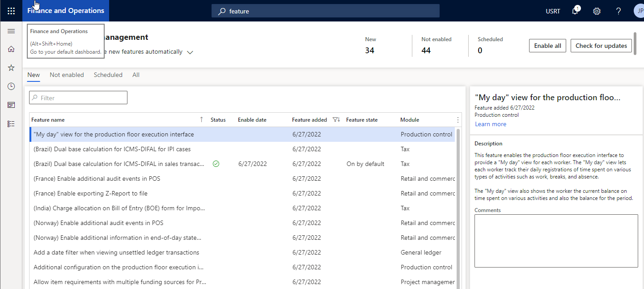644x289 pixels.
Task: Expand navigation pane with hamburger icon
Action: [11, 31]
